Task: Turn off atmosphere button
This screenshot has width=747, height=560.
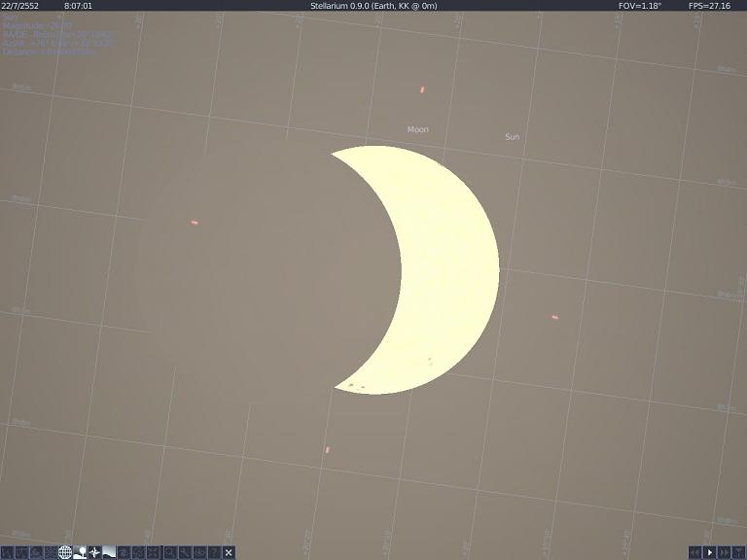Action: [109, 552]
